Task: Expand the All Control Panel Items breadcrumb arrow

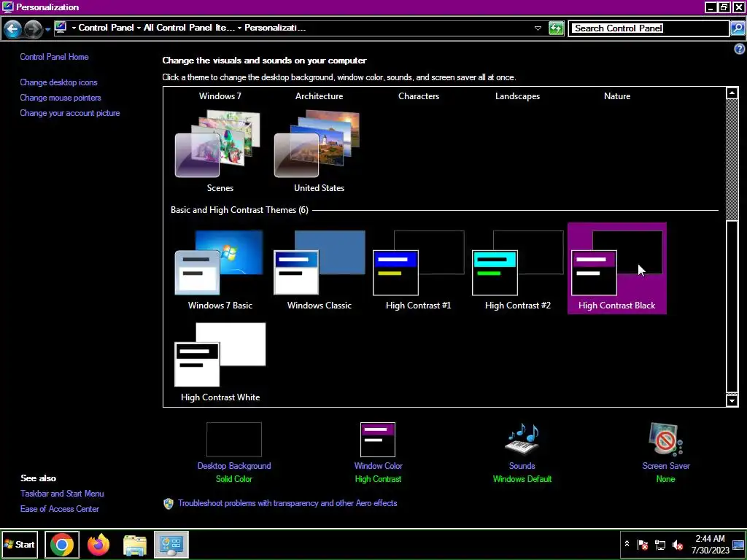Action: click(139, 28)
